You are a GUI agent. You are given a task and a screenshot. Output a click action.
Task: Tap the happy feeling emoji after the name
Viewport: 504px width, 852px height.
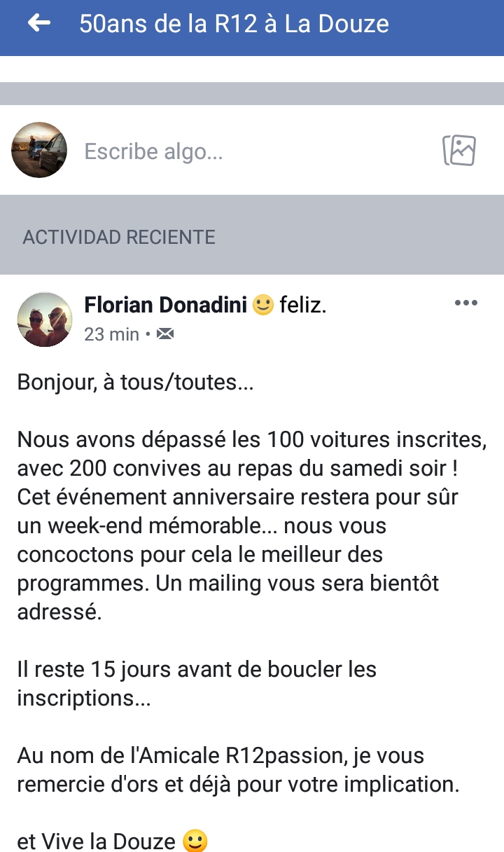pos(262,305)
